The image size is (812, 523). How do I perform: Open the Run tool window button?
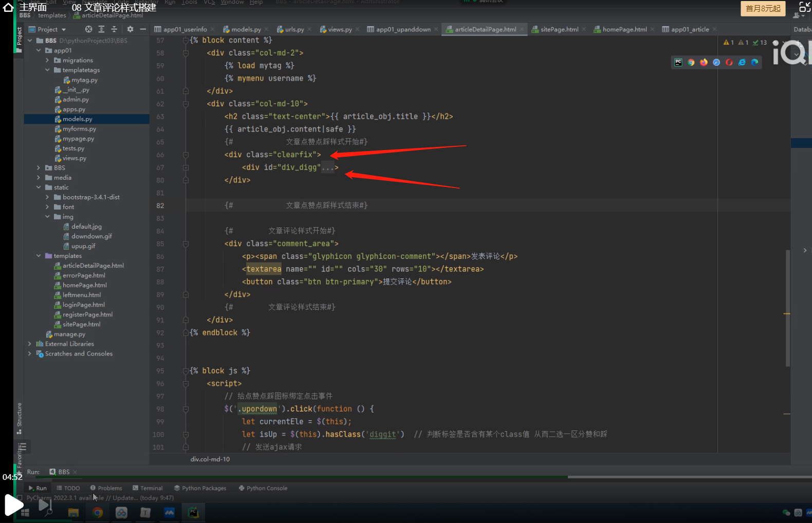[38, 489]
